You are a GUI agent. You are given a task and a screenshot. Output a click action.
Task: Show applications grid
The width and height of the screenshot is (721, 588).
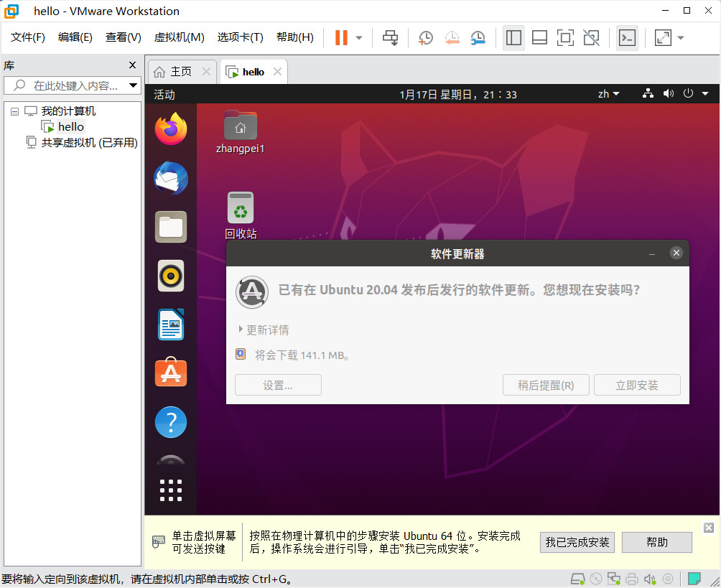[x=171, y=490]
